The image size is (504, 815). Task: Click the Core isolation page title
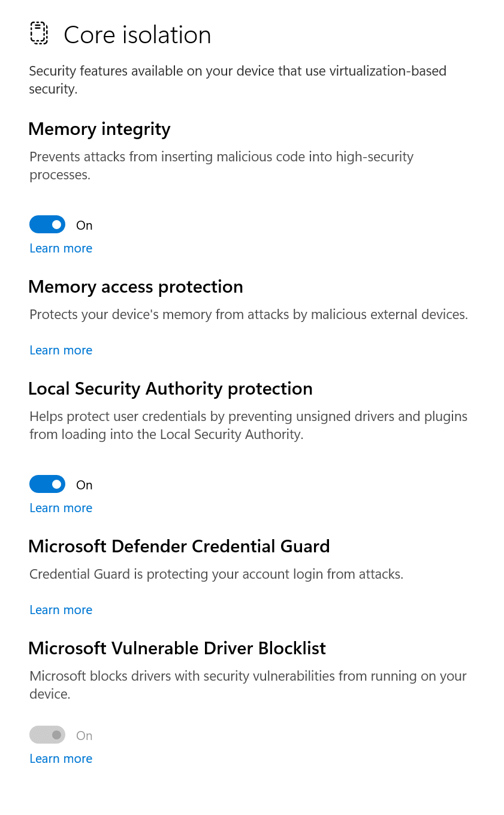[x=137, y=35]
